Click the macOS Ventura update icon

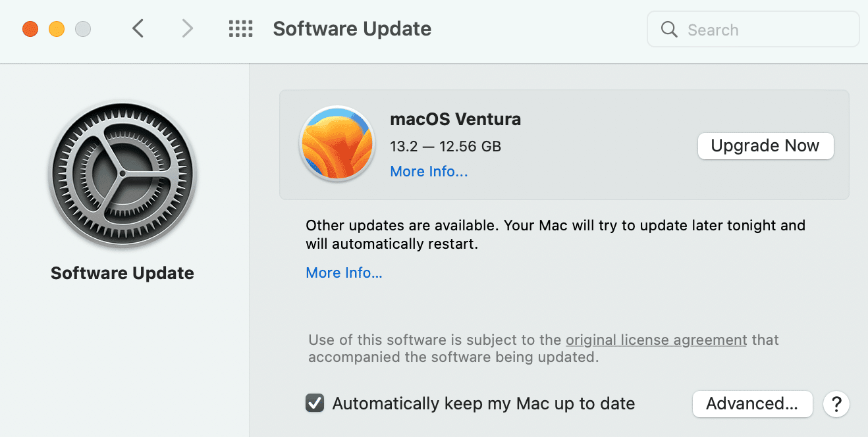click(x=337, y=145)
